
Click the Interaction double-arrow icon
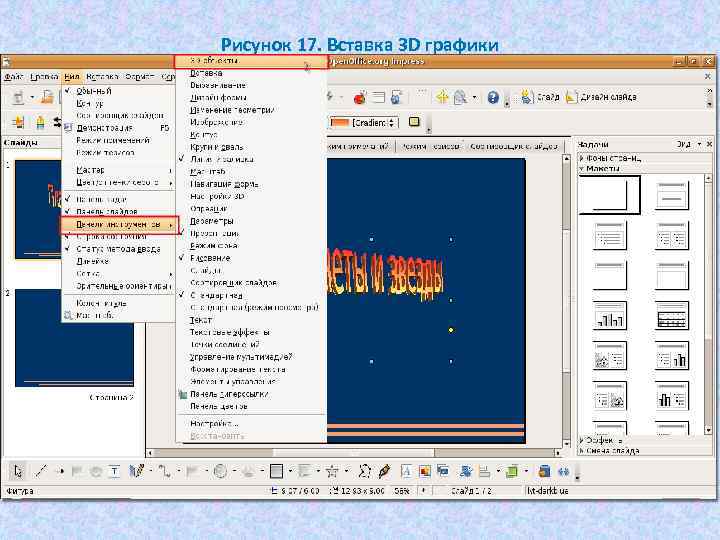[x=563, y=471]
